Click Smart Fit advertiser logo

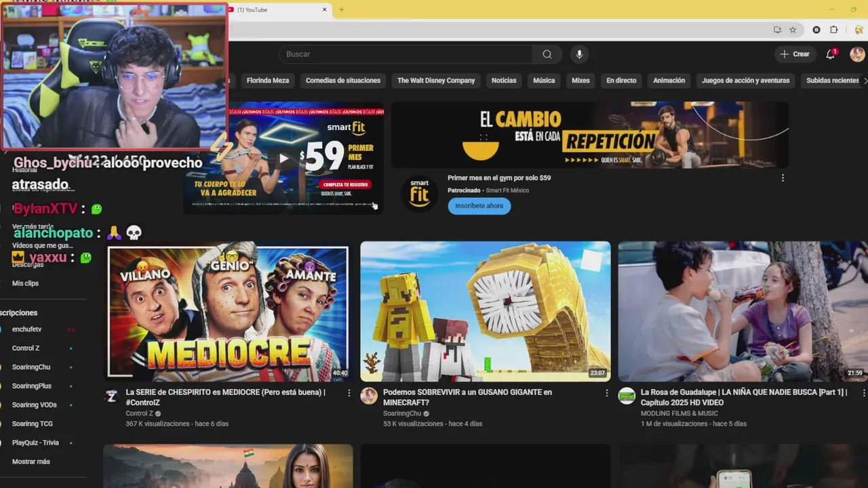pos(419,193)
